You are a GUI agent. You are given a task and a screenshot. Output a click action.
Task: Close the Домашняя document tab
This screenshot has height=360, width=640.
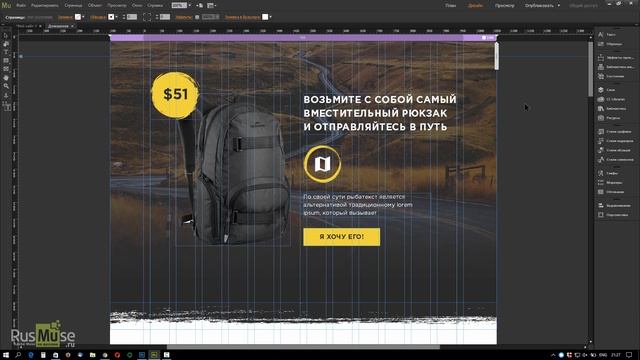pyautogui.click(x=72, y=26)
